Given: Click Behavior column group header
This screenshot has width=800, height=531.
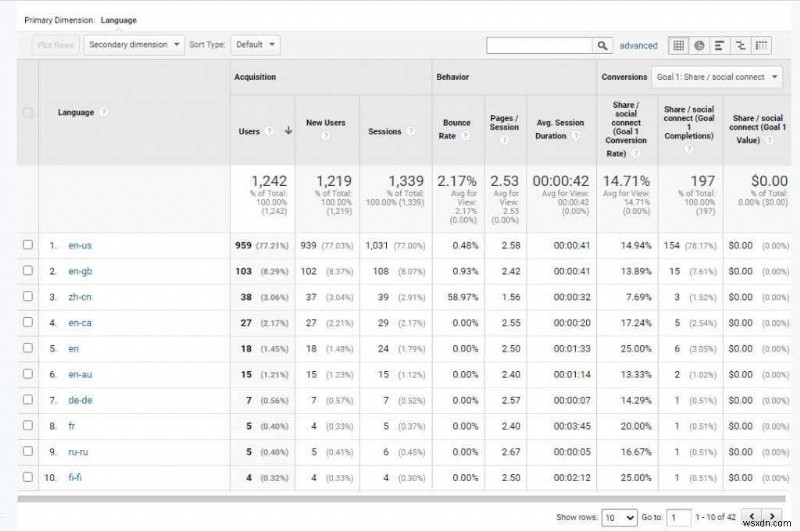Looking at the screenshot, I should (x=453, y=77).
